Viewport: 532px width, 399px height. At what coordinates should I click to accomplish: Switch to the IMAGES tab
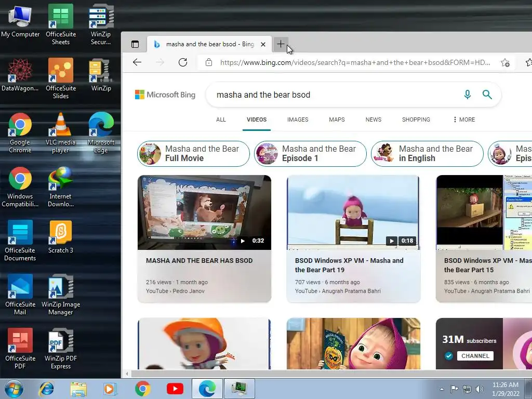click(x=298, y=119)
